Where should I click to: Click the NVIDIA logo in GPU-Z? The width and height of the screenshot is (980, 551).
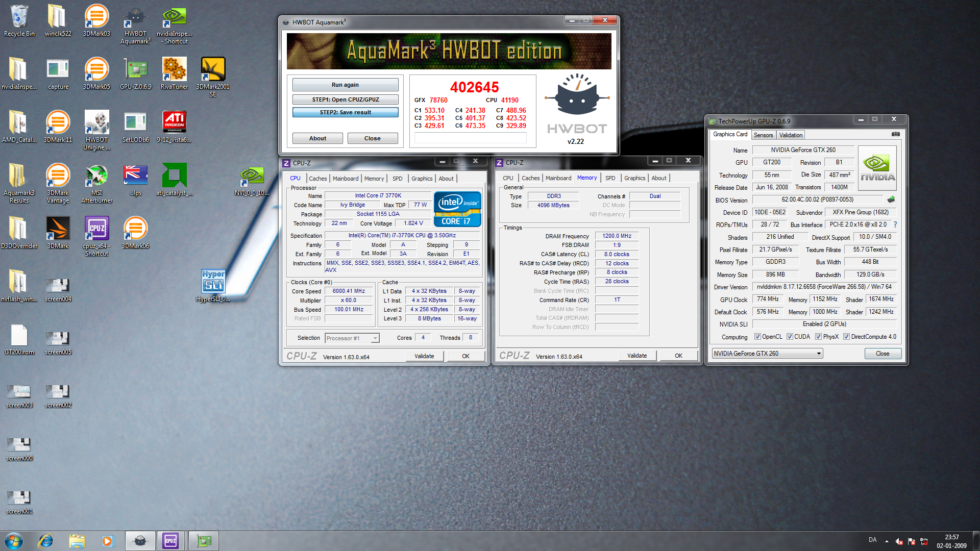(x=877, y=168)
